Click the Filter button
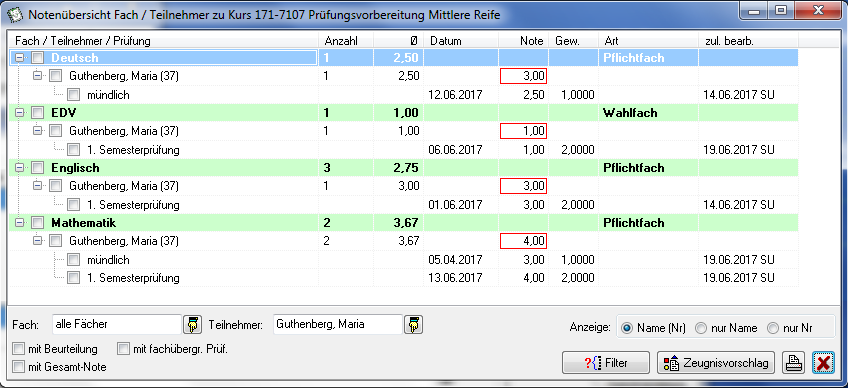This screenshot has height=388, width=848. 606,363
